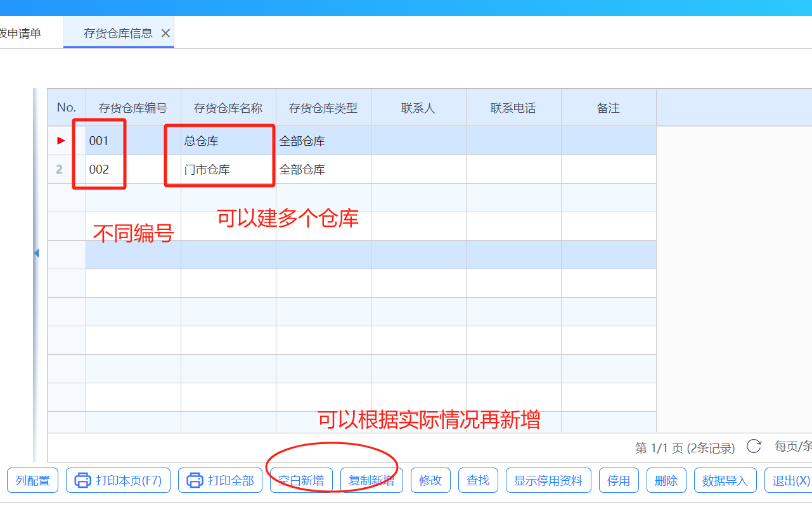Image resolution: width=812 pixels, height=510 pixels.
Task: Toggle 显示停用资料 display
Action: point(548,481)
